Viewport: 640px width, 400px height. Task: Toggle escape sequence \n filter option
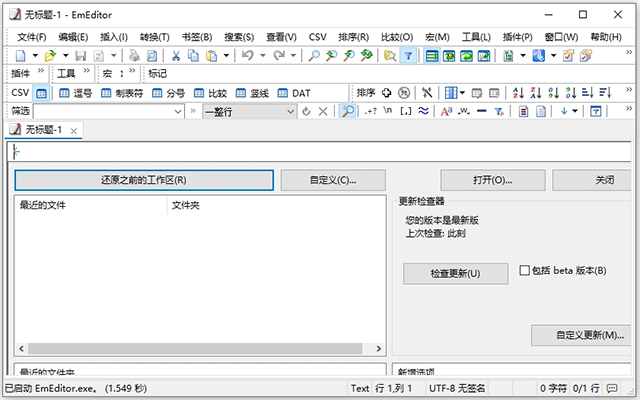[387, 110]
